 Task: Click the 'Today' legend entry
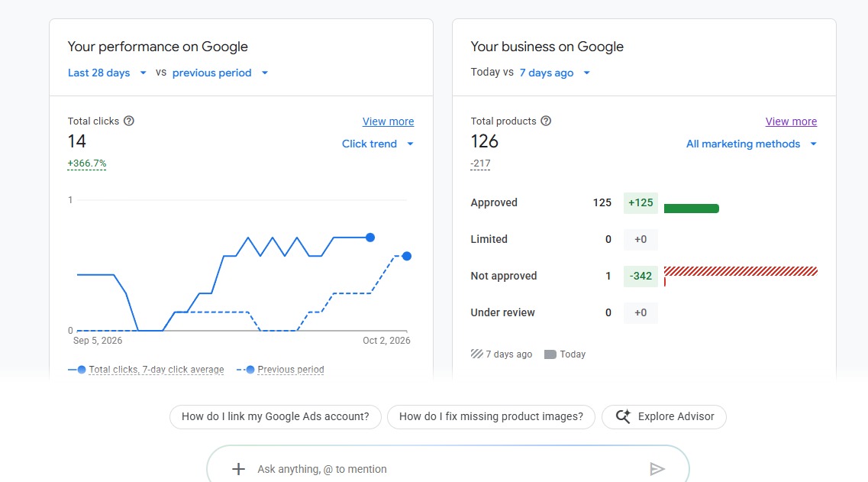(x=565, y=354)
